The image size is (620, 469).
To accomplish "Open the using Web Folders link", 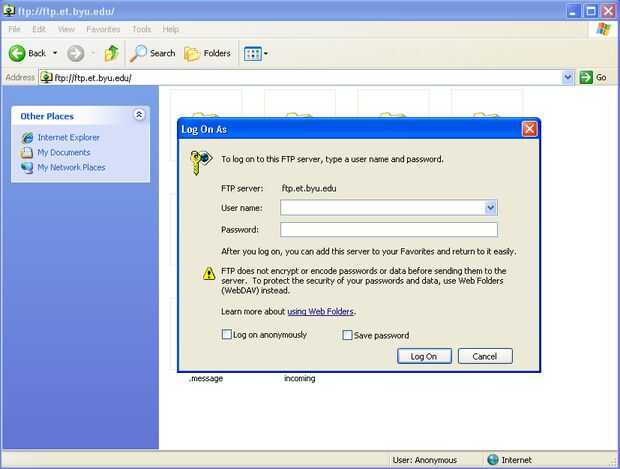I will pyautogui.click(x=320, y=312).
